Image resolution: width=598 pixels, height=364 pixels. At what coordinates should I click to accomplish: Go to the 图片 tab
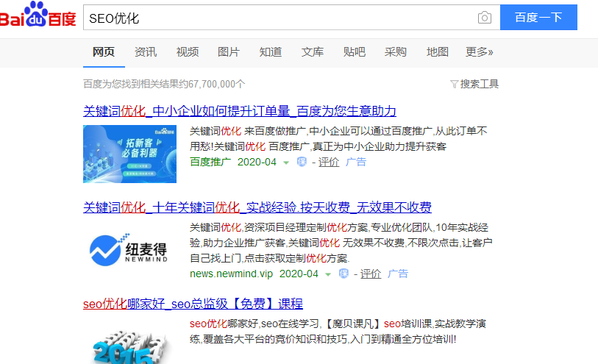click(x=229, y=51)
